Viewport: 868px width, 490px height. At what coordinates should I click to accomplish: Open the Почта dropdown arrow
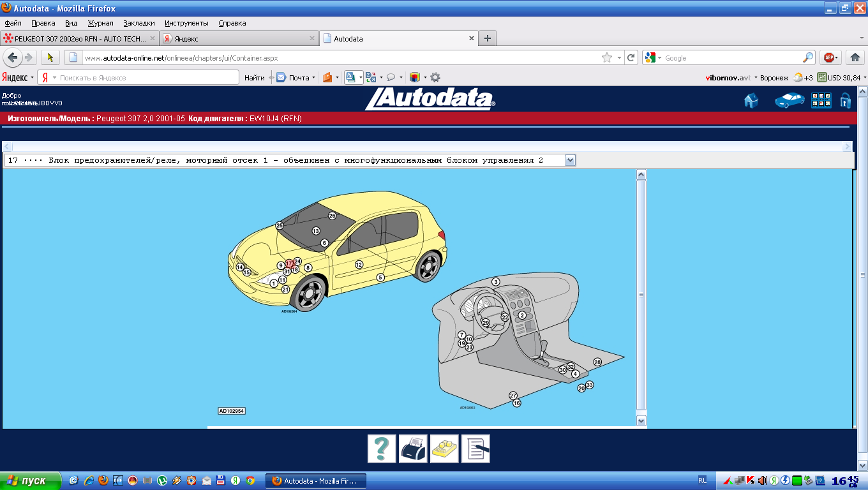coord(313,77)
